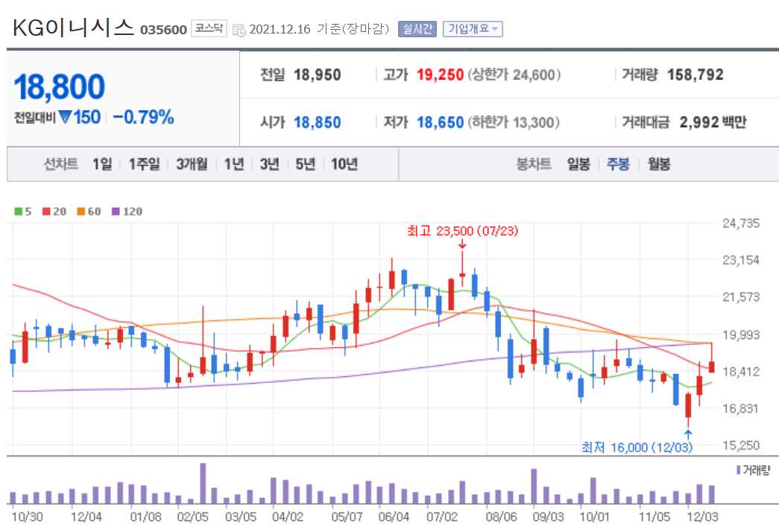
Task: Open the 1주일 period tab
Action: (x=142, y=164)
